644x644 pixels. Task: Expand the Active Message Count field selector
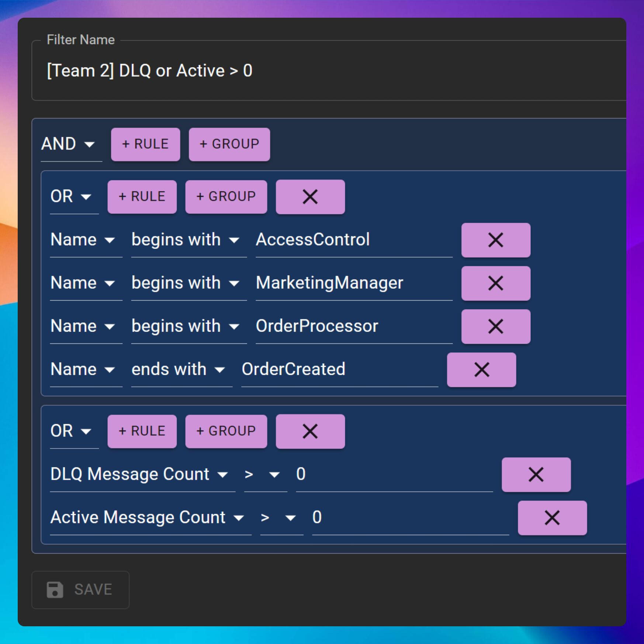point(150,517)
